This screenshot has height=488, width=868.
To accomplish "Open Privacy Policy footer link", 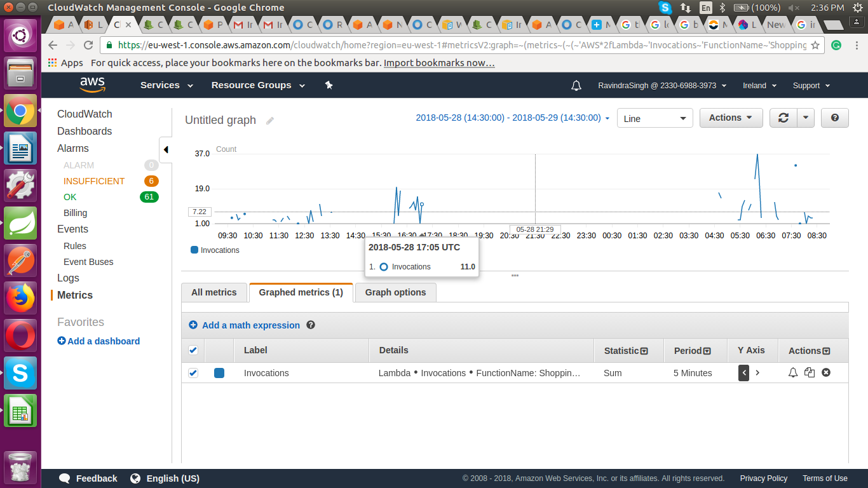I will point(764,478).
